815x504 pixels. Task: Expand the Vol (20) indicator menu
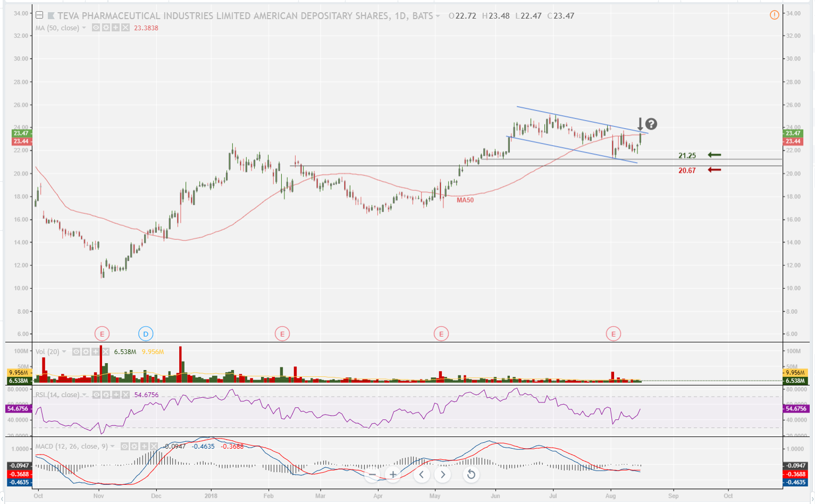[64, 351]
